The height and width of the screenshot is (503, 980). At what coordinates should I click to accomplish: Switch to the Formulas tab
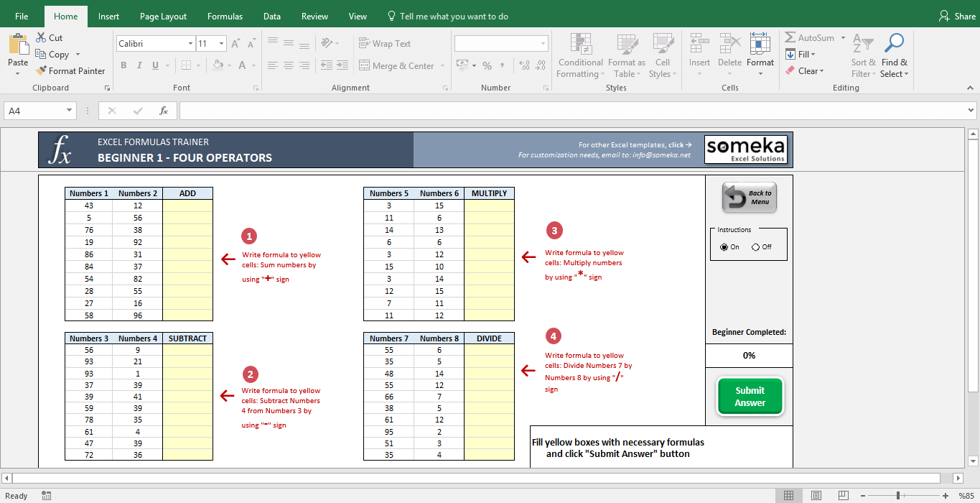point(225,16)
